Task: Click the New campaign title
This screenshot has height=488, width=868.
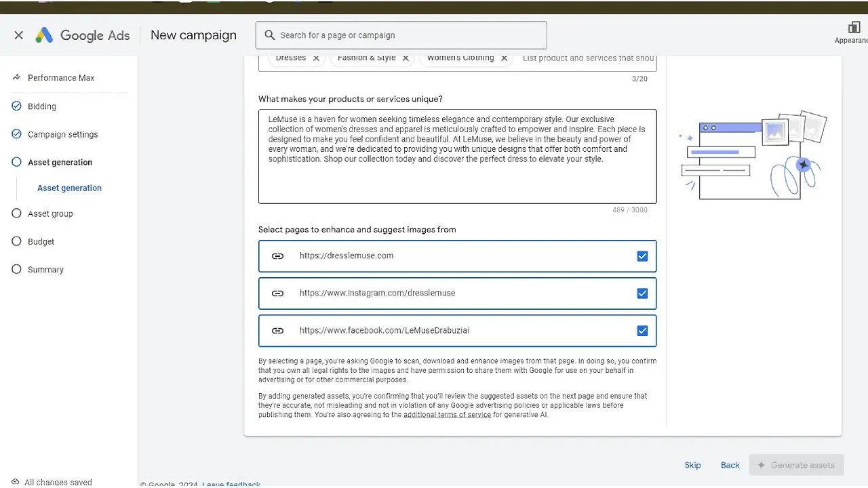Action: pyautogui.click(x=193, y=35)
